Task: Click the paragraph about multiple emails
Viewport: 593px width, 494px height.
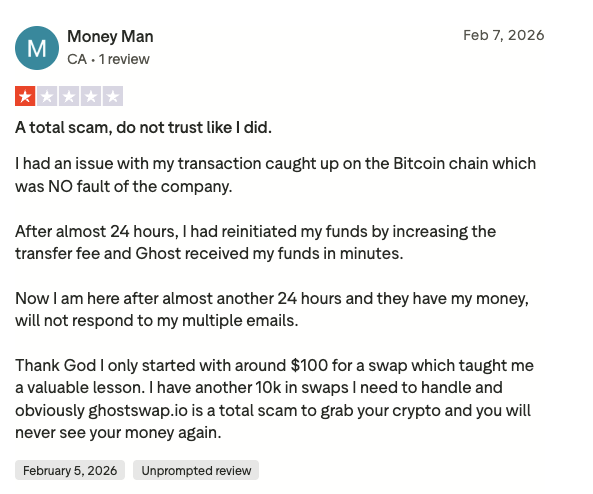Action: pos(272,309)
